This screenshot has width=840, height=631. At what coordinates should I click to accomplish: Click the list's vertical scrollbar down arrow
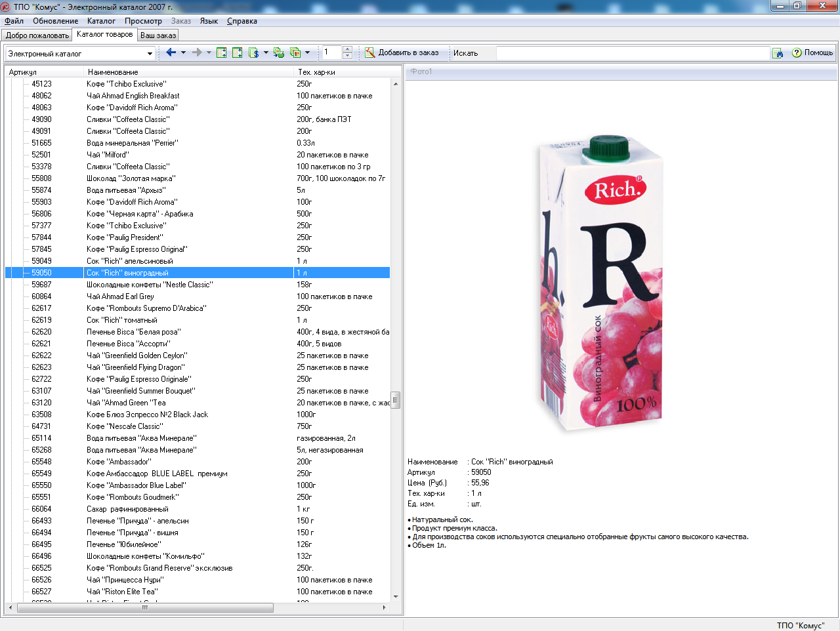(396, 596)
